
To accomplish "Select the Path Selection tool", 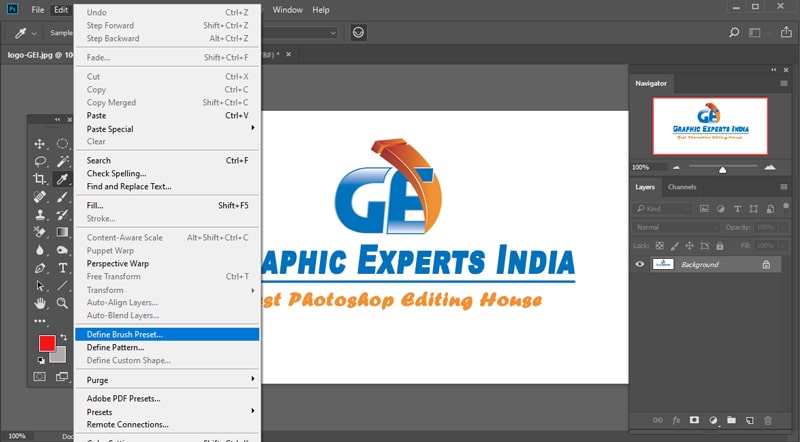I will pyautogui.click(x=39, y=286).
